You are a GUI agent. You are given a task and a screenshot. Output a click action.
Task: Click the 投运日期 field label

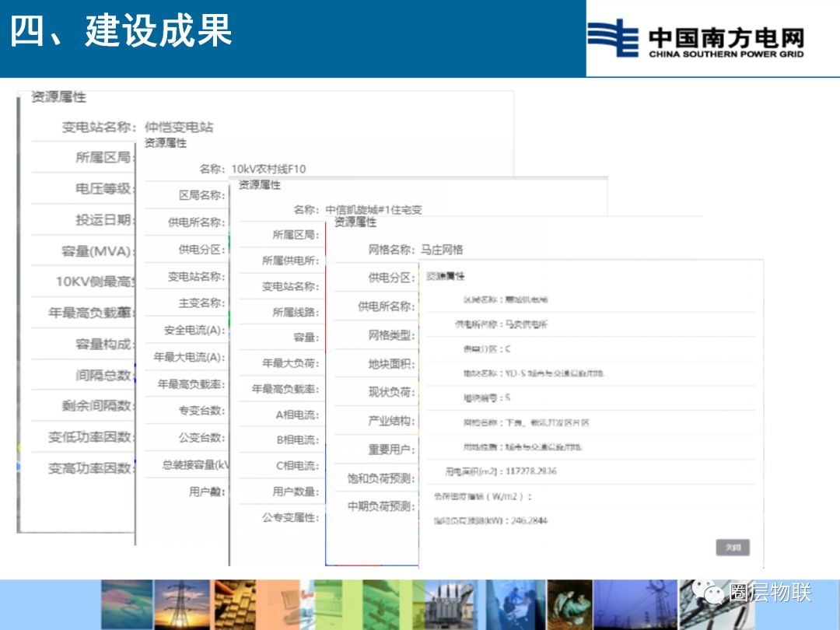click(104, 219)
